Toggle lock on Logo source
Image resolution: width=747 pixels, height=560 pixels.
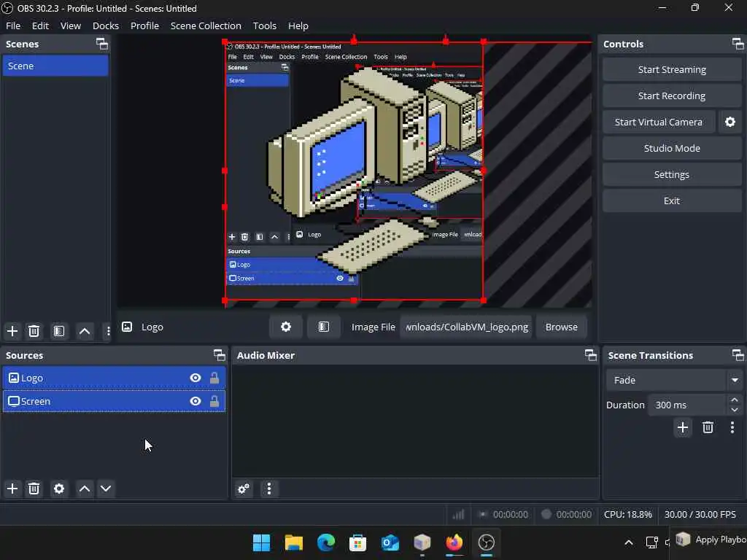pyautogui.click(x=214, y=378)
